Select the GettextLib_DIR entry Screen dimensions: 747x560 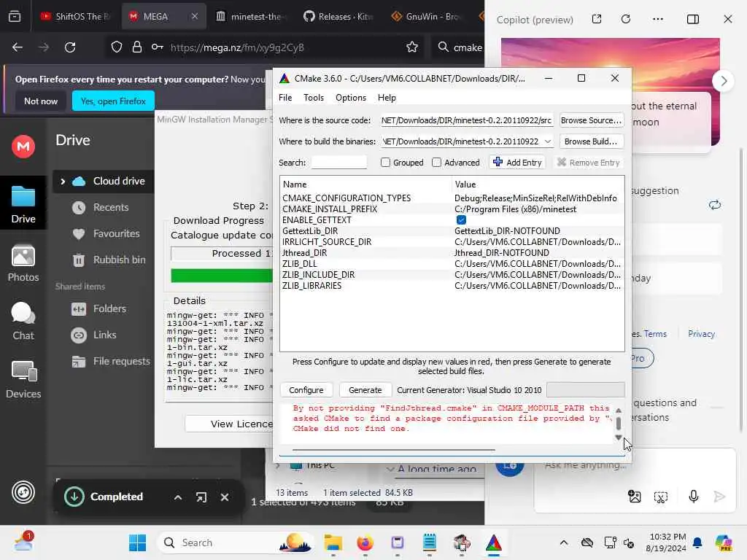pyautogui.click(x=452, y=231)
